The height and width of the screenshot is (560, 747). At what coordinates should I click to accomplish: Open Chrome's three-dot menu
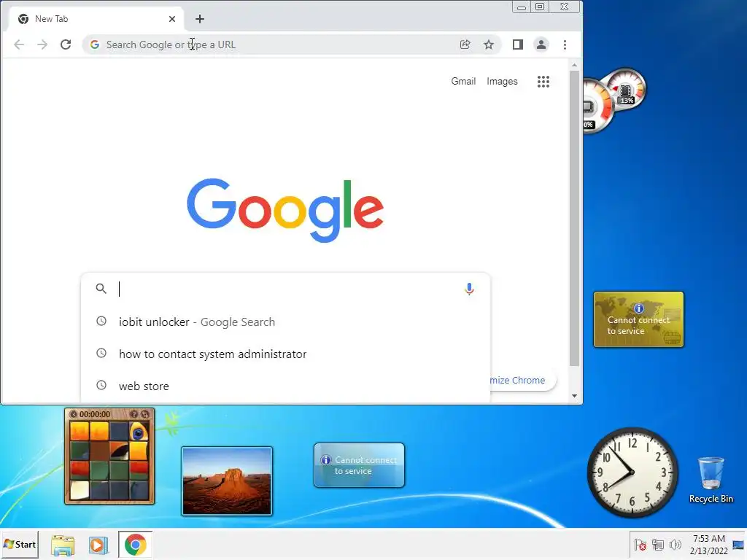(x=565, y=44)
